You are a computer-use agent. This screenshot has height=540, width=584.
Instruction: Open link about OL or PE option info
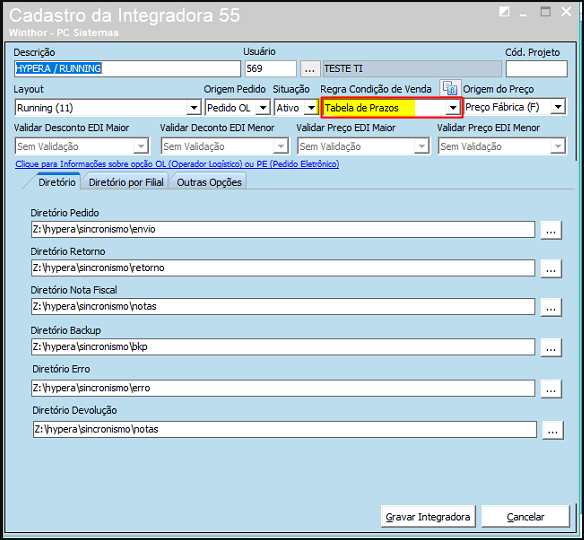pyautogui.click(x=177, y=164)
